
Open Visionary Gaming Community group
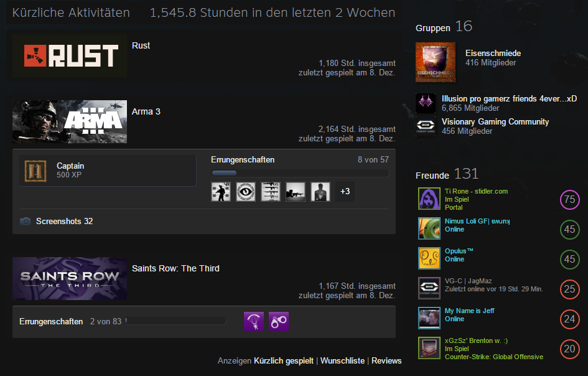point(495,121)
